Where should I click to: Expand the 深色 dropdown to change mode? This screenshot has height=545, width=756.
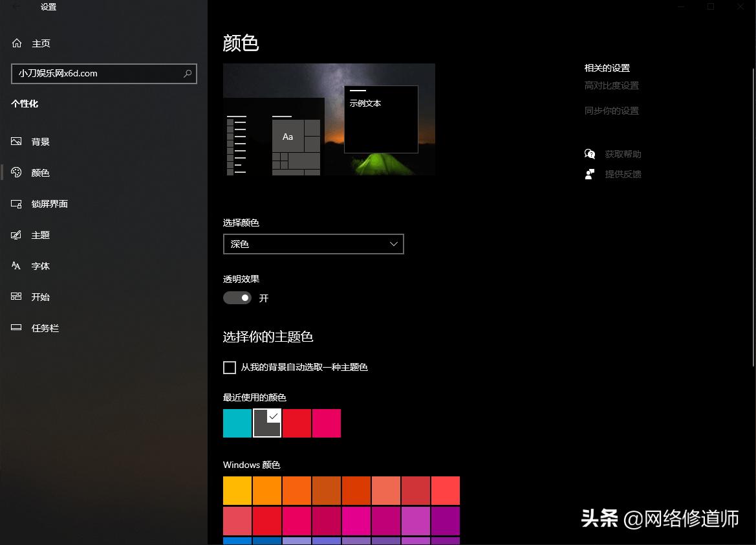pos(394,244)
